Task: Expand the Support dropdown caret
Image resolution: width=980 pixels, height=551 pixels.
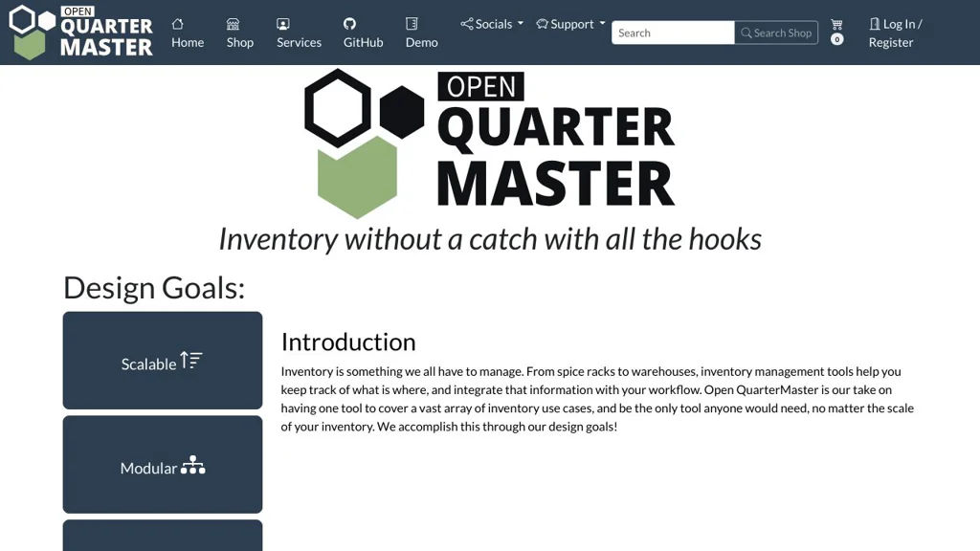Action: click(x=603, y=24)
